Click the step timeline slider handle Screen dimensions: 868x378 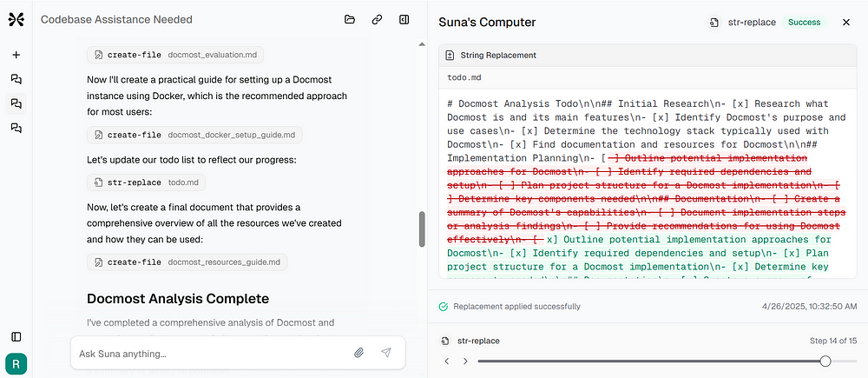(825, 361)
